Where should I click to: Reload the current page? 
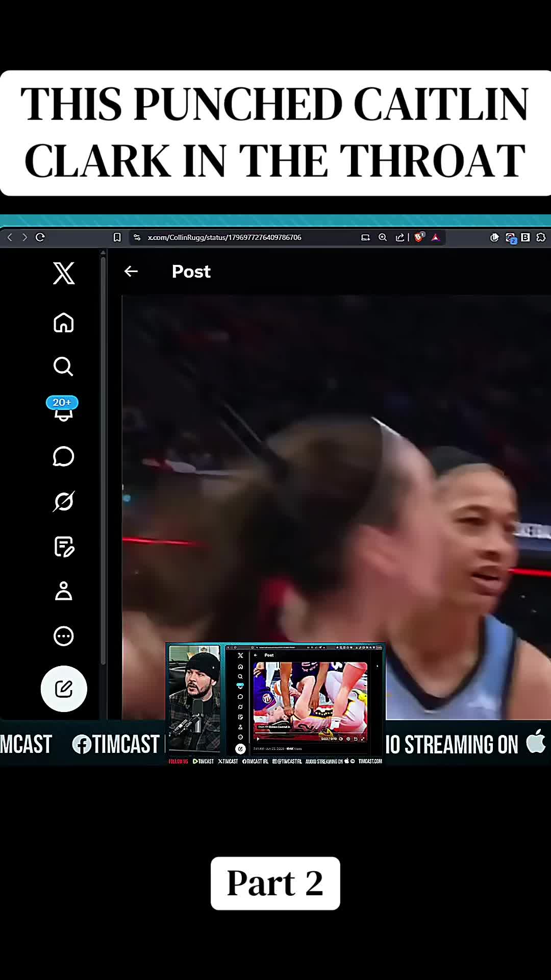point(40,237)
